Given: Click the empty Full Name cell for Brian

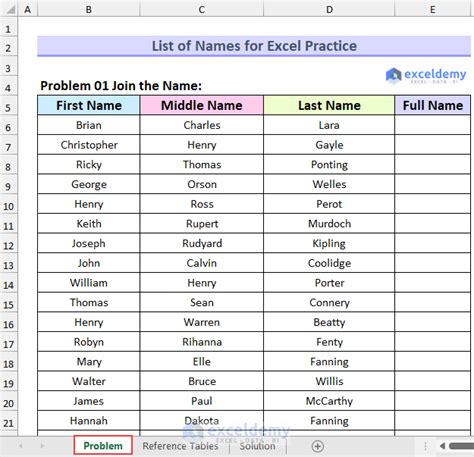Looking at the screenshot, I should click(433, 125).
